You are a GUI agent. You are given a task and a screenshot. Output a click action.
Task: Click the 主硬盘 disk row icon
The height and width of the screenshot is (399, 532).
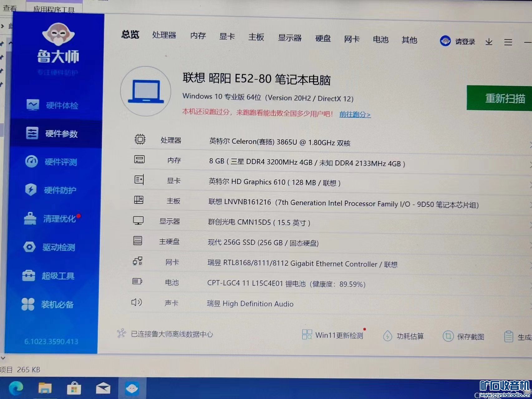138,241
